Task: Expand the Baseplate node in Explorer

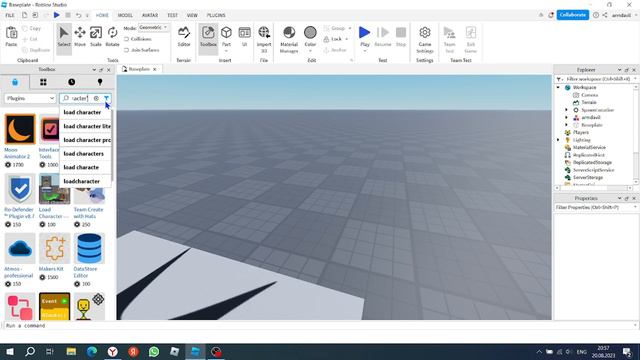Action: click(x=566, y=125)
